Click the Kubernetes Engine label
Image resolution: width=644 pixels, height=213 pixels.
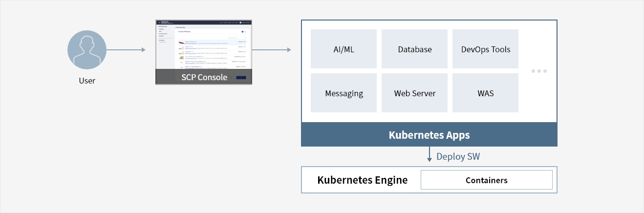tap(362, 180)
